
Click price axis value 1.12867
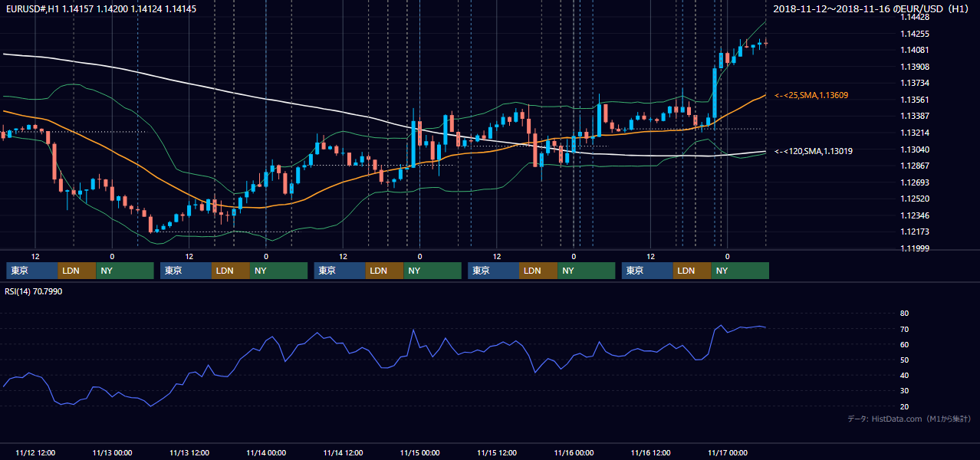pos(914,166)
